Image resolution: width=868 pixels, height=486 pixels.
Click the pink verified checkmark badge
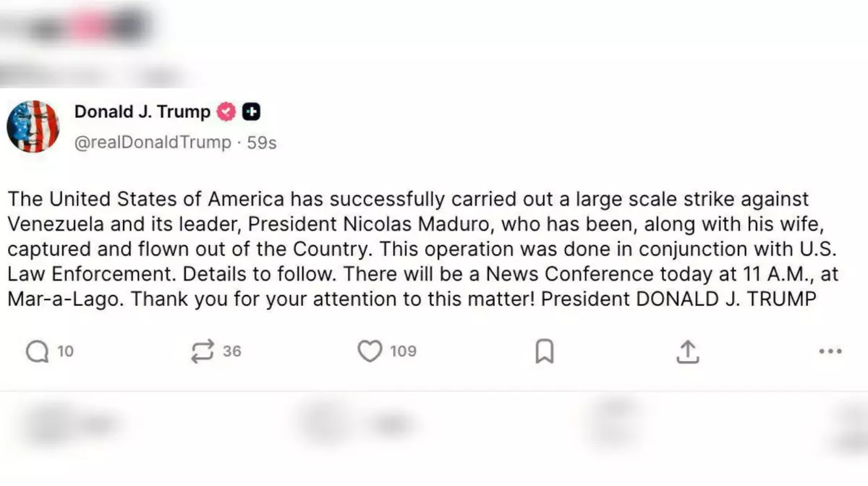pos(226,111)
